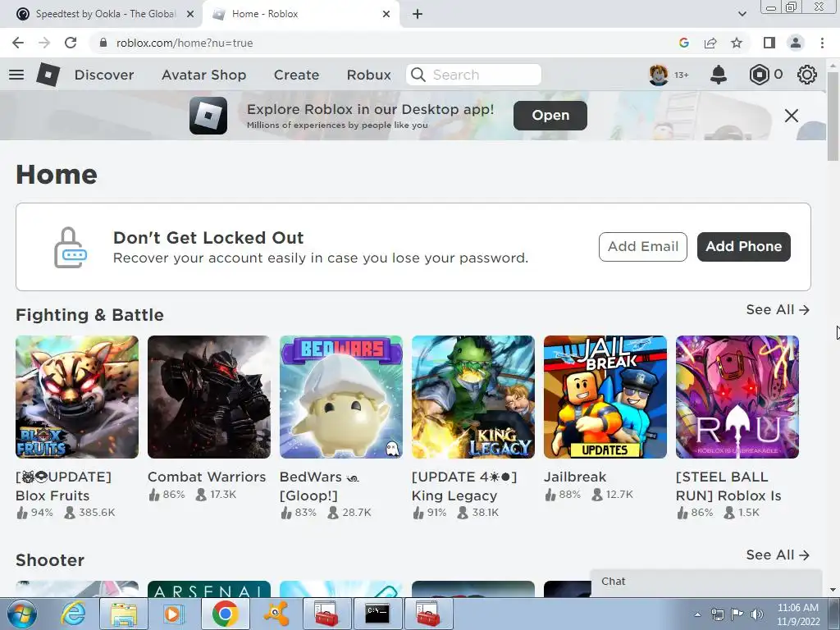
Task: Click the volume speaker tray icon
Action: (757, 614)
